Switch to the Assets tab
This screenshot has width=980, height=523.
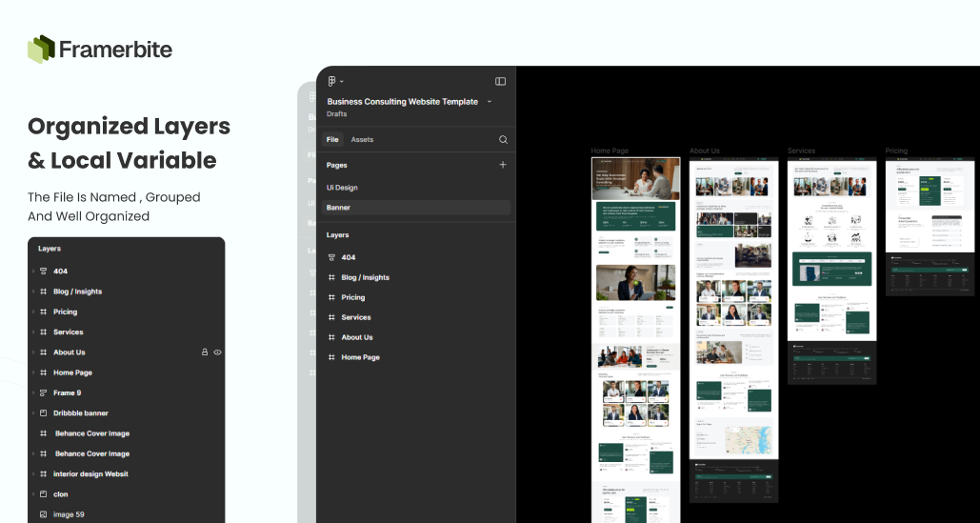pyautogui.click(x=362, y=140)
